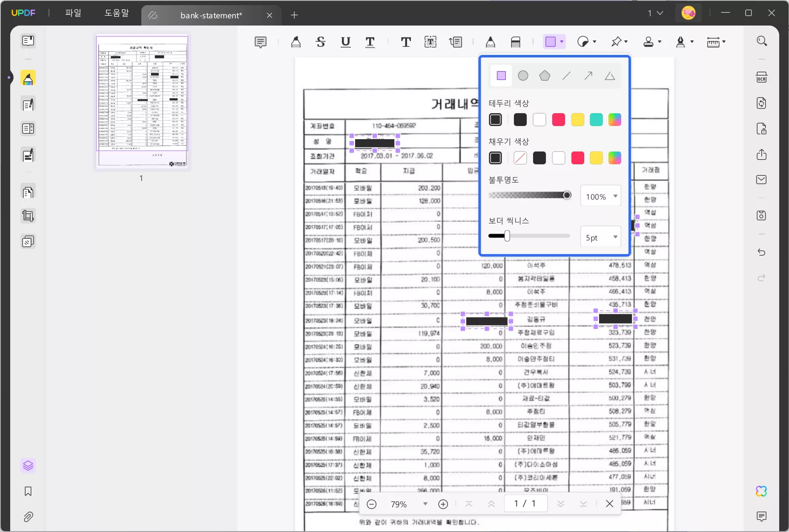Open the search magnifier icon
The image size is (789, 532).
[x=762, y=41]
